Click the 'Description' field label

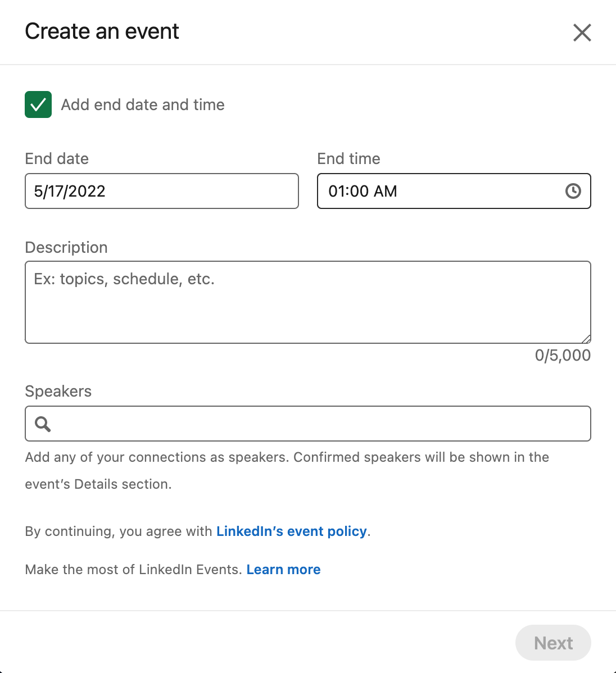point(66,248)
